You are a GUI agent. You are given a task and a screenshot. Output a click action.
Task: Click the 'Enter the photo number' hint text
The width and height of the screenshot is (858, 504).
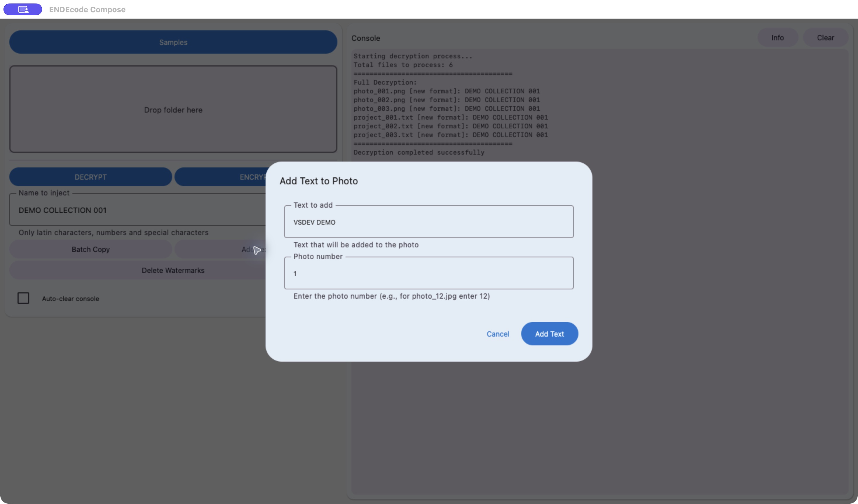pyautogui.click(x=392, y=296)
